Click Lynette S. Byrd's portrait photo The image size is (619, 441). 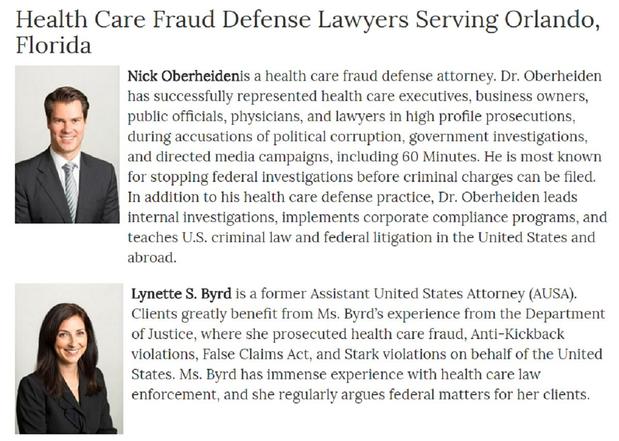[x=69, y=358]
